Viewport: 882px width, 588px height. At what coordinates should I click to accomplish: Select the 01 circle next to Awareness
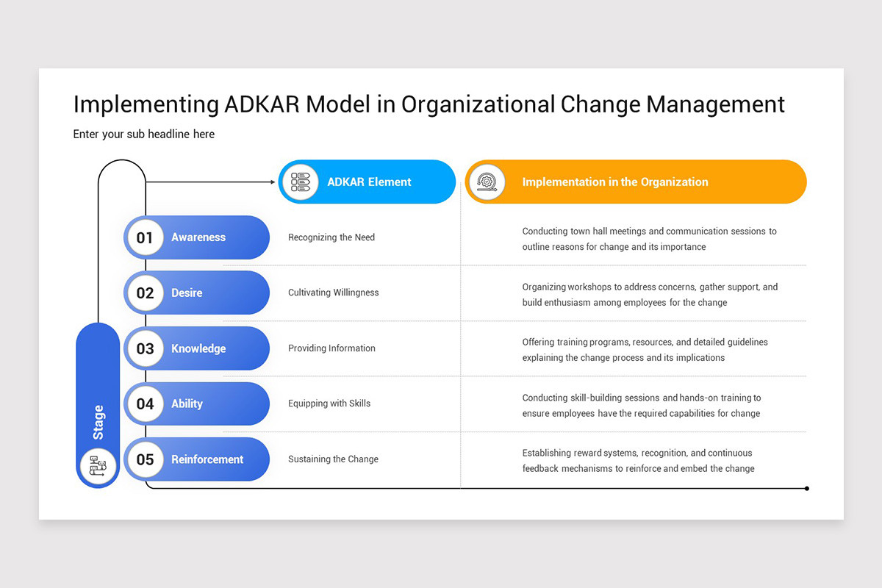(144, 237)
